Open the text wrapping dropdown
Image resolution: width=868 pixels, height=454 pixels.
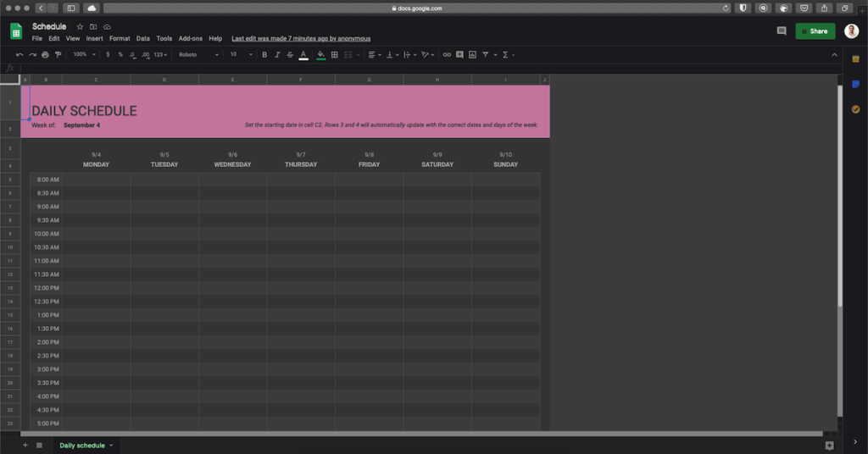(409, 55)
